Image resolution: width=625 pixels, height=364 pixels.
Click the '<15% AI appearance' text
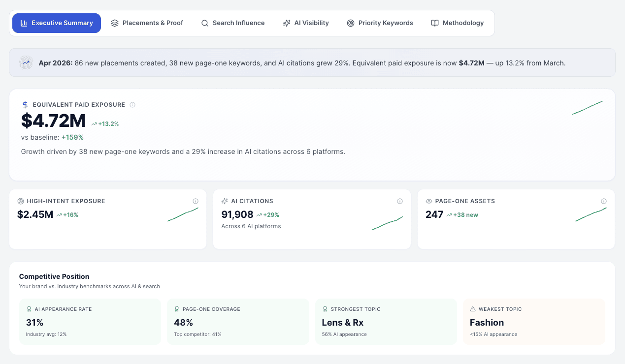493,334
